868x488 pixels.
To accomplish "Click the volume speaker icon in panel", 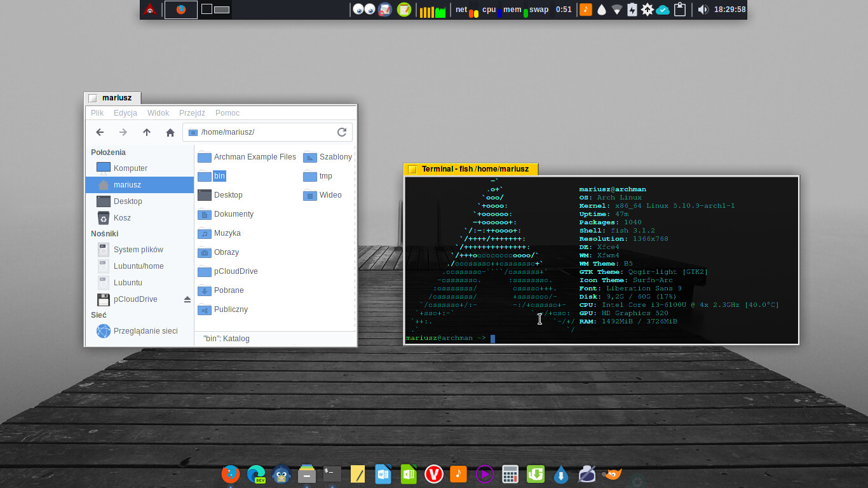I will point(702,10).
